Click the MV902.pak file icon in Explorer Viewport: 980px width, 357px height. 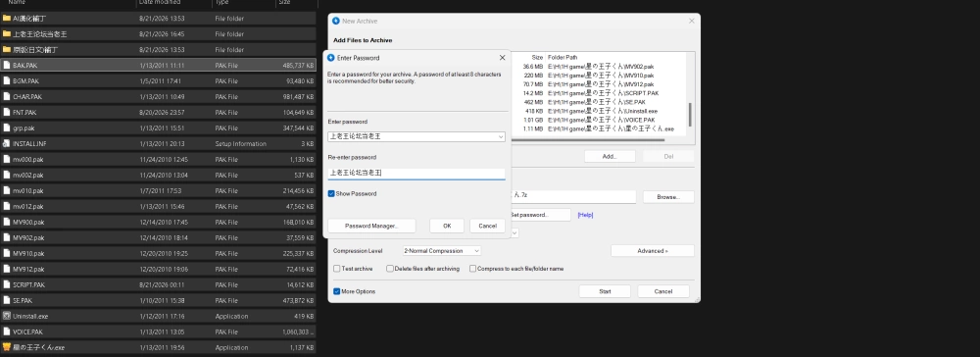click(7, 237)
